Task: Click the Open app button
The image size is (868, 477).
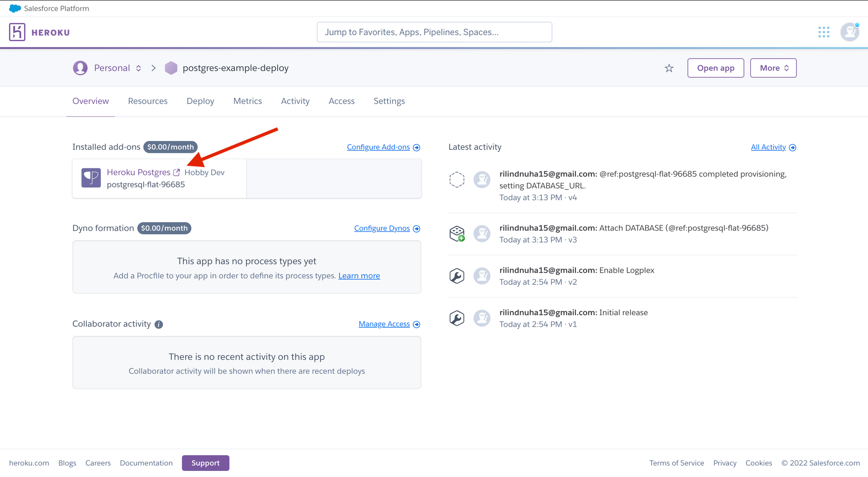Action: 716,68
